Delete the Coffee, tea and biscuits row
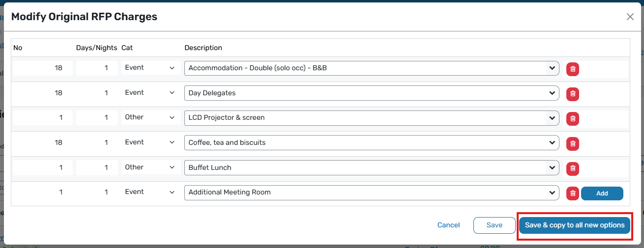Viewport: 644px width, 248px height. (572, 143)
